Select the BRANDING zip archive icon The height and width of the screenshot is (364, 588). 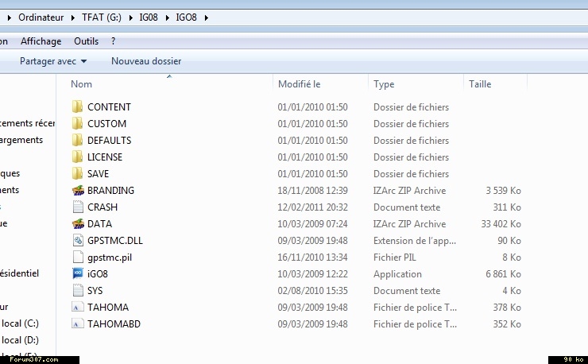coord(78,190)
